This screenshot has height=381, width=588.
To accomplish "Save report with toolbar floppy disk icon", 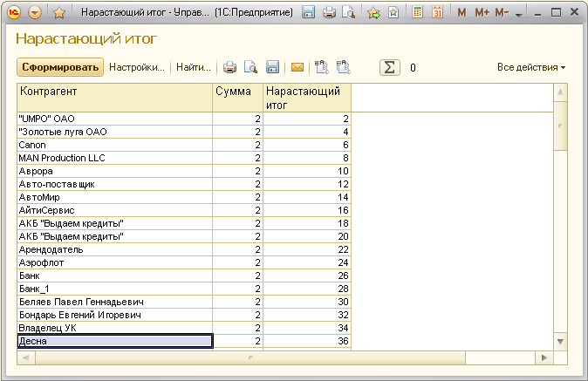I will click(272, 67).
